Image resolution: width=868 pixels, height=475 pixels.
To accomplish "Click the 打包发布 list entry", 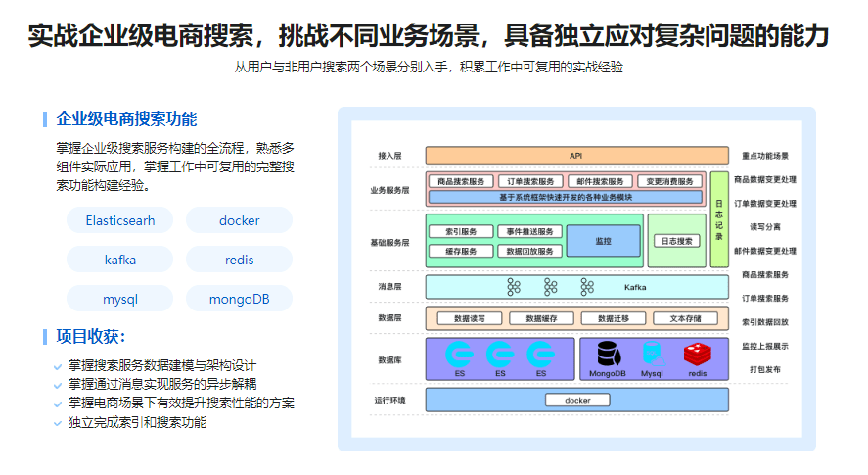I will (765, 369).
